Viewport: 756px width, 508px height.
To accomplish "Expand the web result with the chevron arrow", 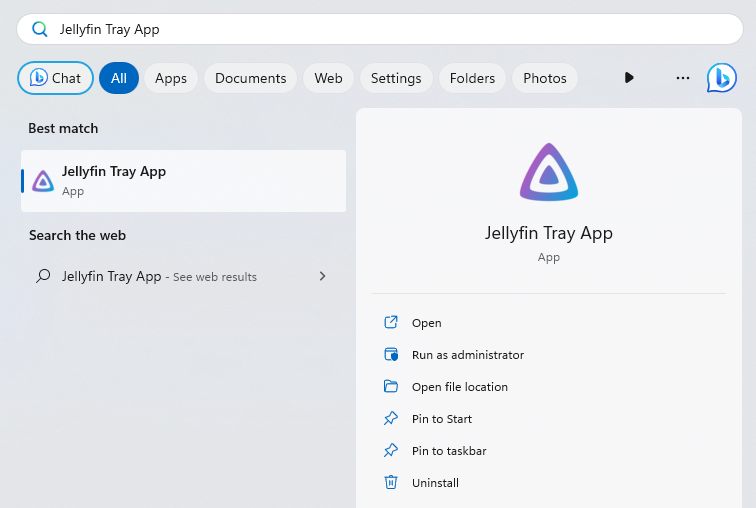I will pyautogui.click(x=323, y=276).
